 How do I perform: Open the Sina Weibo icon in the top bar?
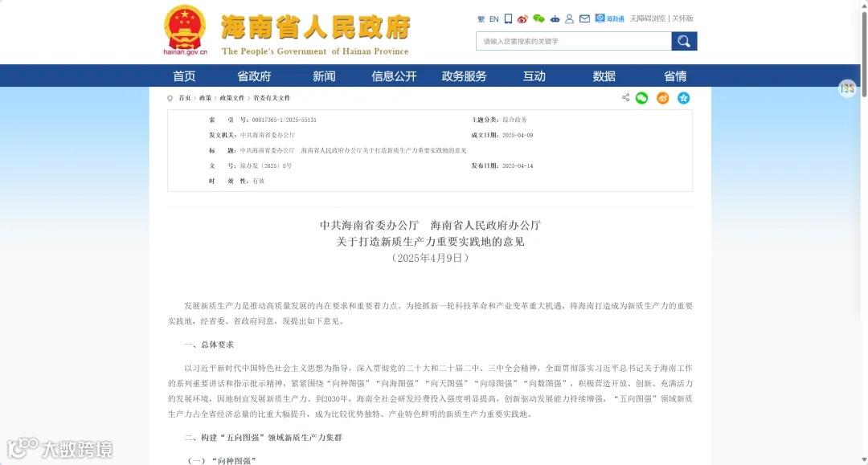pos(522,18)
